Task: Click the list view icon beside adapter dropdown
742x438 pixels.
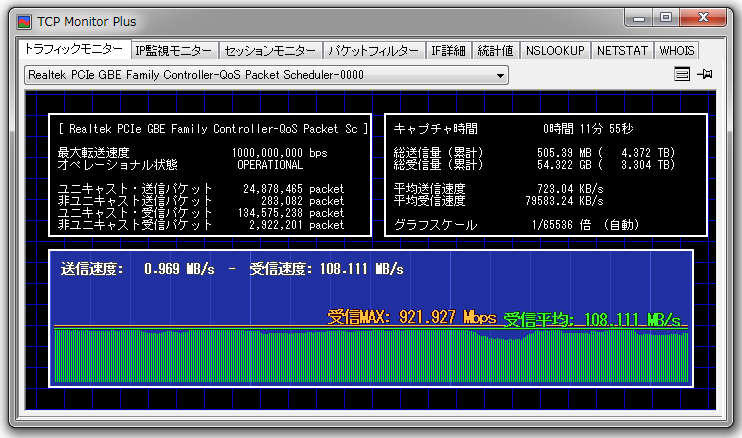Action: pos(682,75)
